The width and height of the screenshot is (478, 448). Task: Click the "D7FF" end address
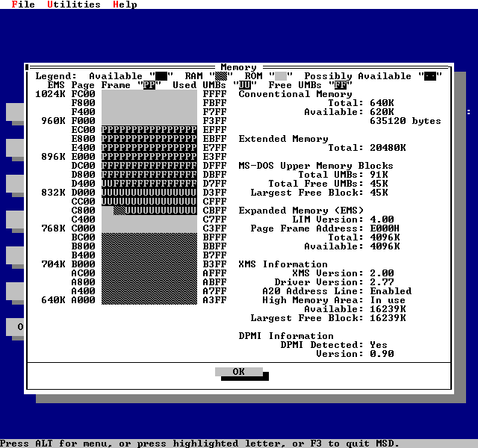tap(214, 184)
